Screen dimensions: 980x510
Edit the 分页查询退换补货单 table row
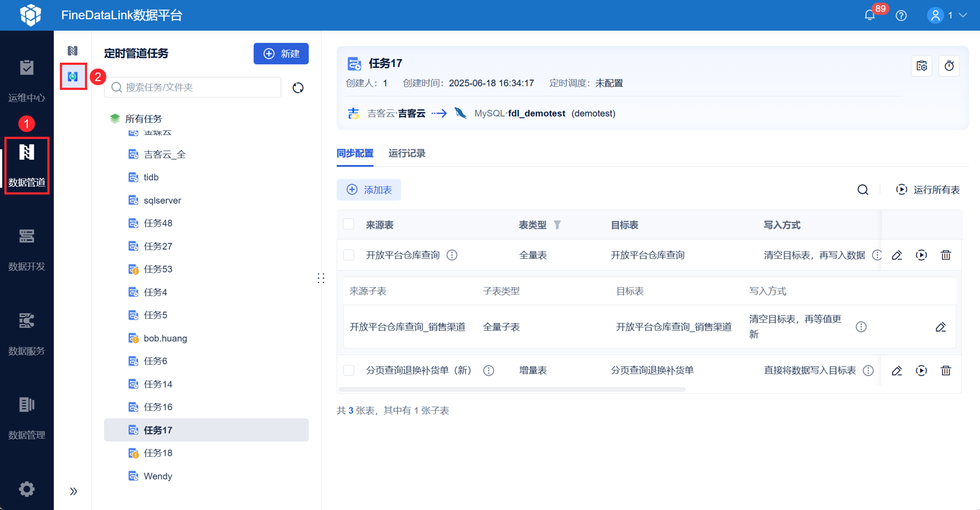[897, 371]
